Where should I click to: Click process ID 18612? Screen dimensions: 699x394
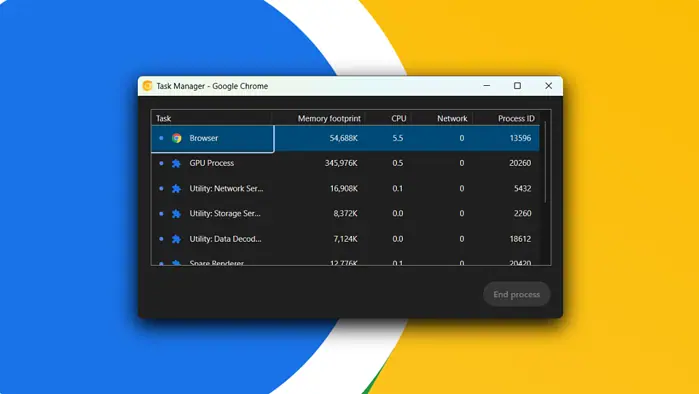coord(520,239)
